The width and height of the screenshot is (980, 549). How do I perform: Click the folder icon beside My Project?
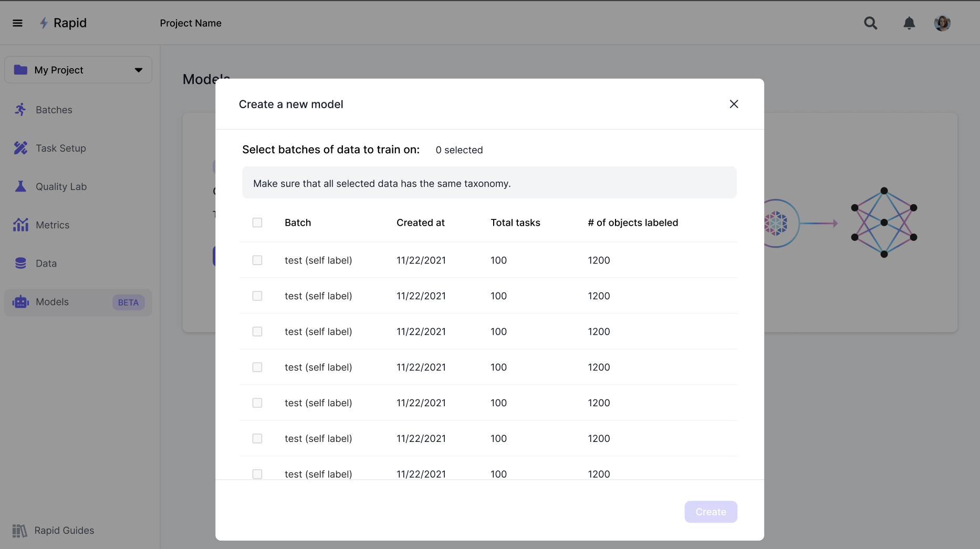coord(20,70)
